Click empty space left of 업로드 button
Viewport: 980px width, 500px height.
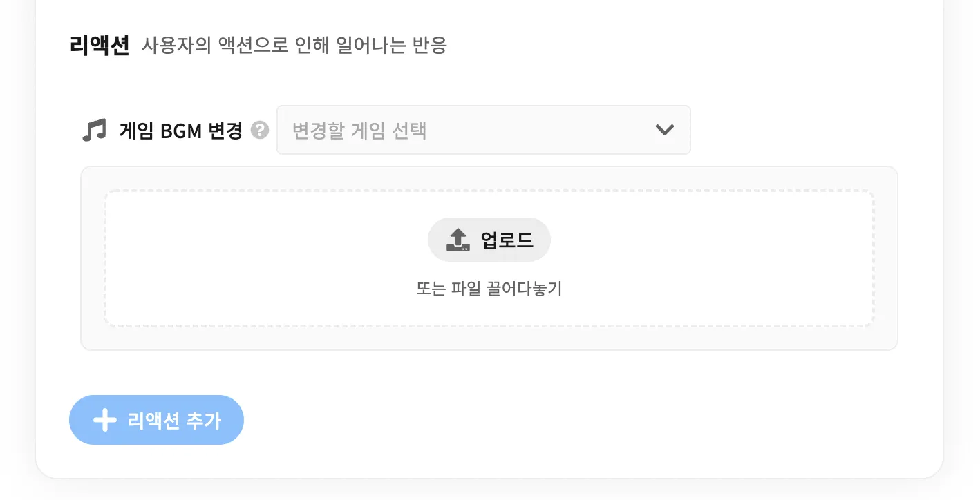pyautogui.click(x=276, y=240)
